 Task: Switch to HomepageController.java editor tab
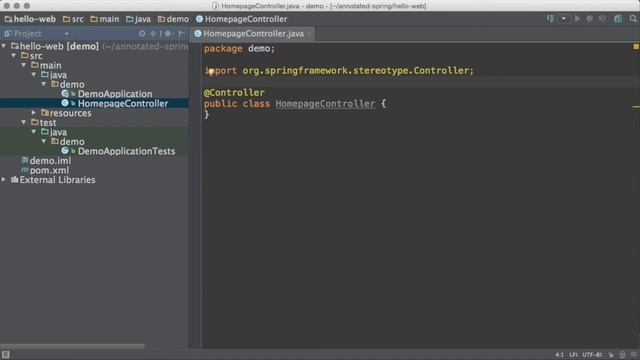click(253, 34)
